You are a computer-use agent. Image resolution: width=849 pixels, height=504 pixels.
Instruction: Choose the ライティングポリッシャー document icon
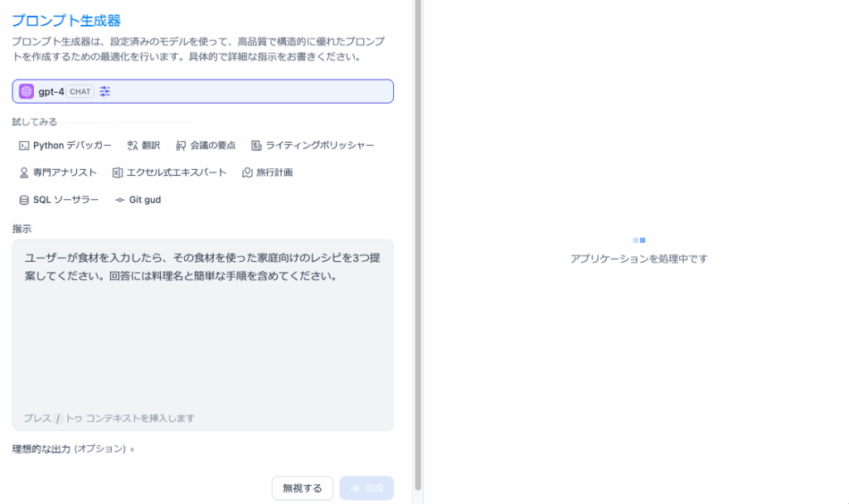[x=257, y=146]
